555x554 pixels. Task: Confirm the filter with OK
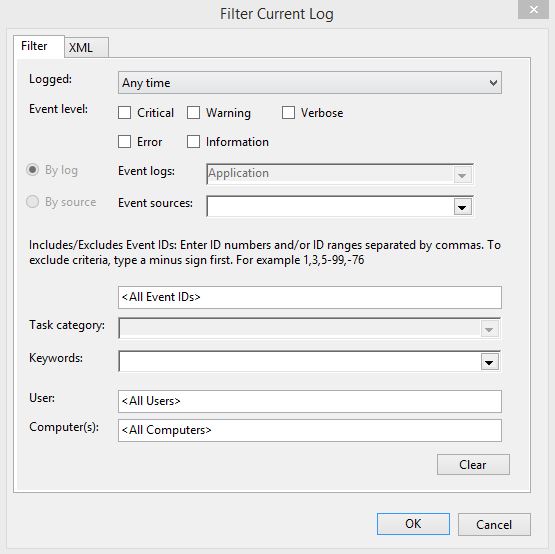[x=413, y=524]
